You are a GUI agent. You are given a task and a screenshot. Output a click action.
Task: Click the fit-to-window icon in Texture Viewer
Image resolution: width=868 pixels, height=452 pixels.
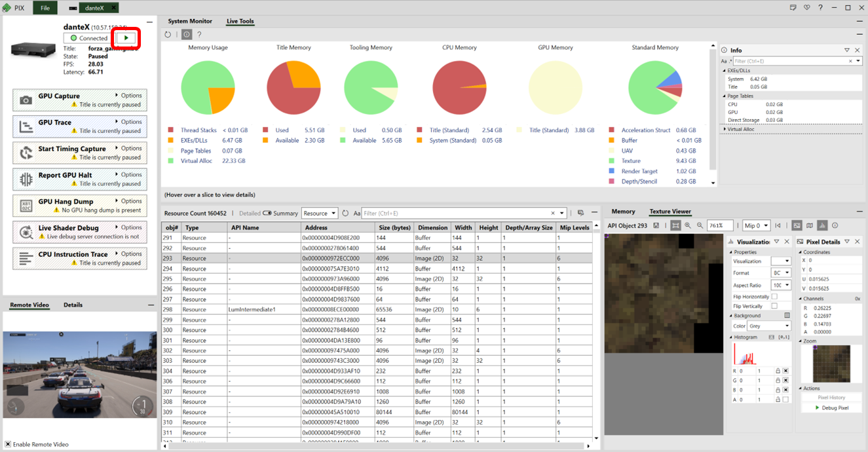pos(675,225)
